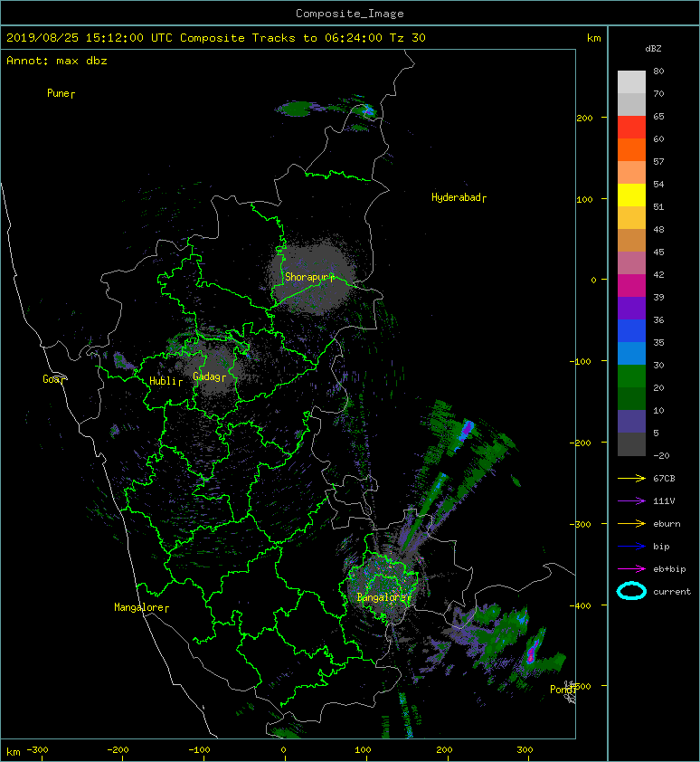Pick the light gray swatch between 80 and 70
This screenshot has width=700, height=762.
(631, 82)
